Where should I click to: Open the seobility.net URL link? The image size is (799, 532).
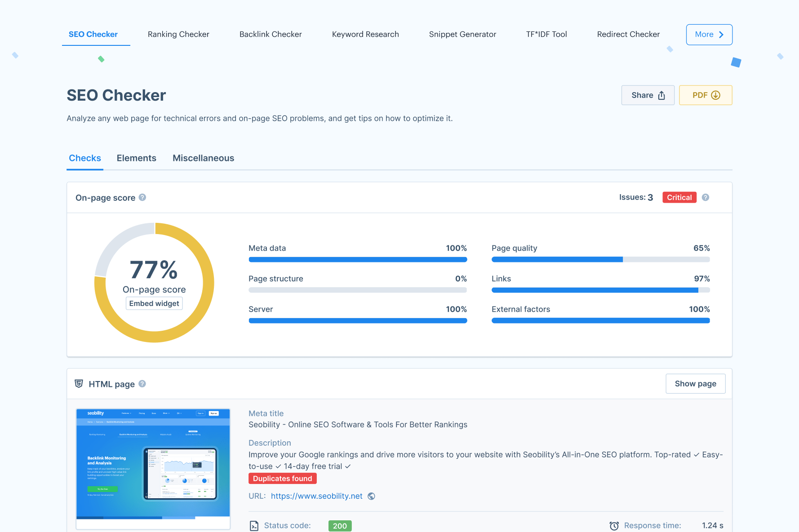(316, 496)
